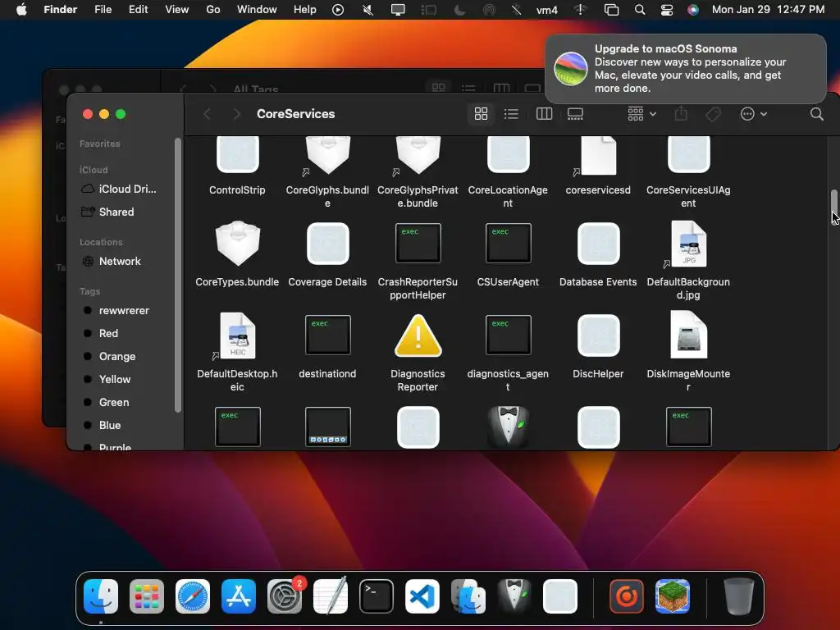
Task: Select the ControlStrip app icon
Action: [238, 154]
